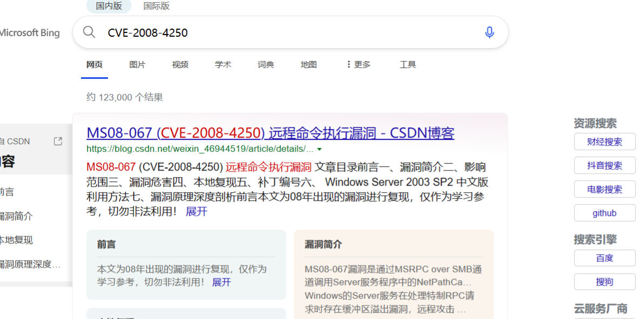Open the blog.csdn.net URL link
The width and height of the screenshot is (644, 319).
click(200, 148)
